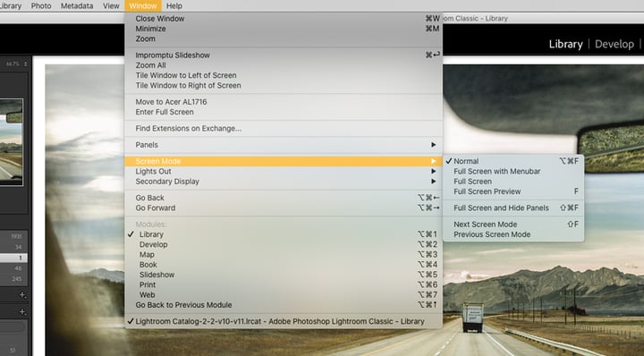
Task: Click the upper plus icon in left panel
Action: click(22, 295)
